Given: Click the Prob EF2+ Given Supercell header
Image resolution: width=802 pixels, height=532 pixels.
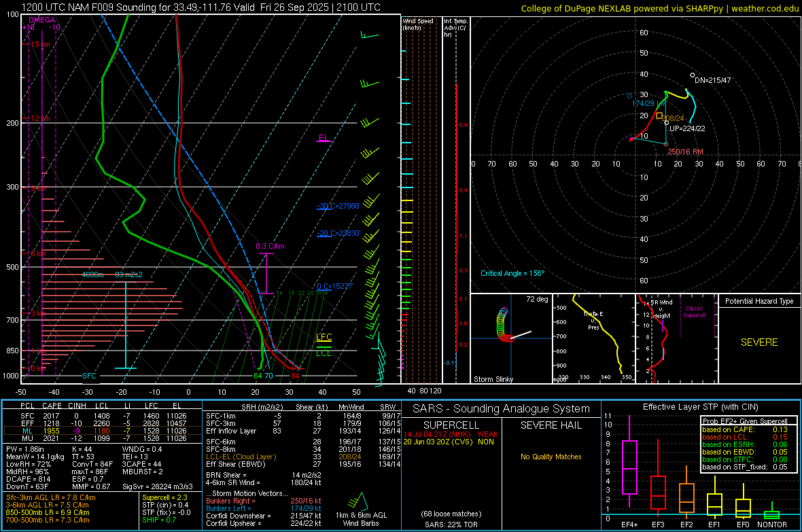Looking at the screenshot, I should pos(745,421).
